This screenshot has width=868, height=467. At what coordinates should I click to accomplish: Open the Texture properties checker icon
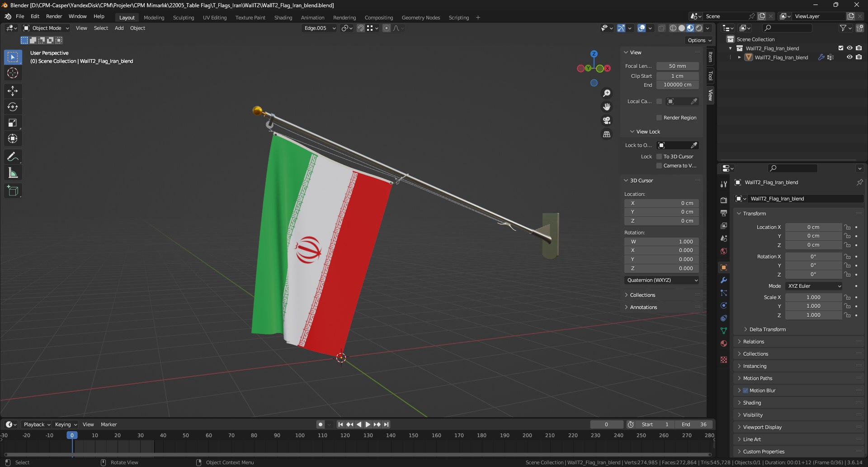coord(724,360)
